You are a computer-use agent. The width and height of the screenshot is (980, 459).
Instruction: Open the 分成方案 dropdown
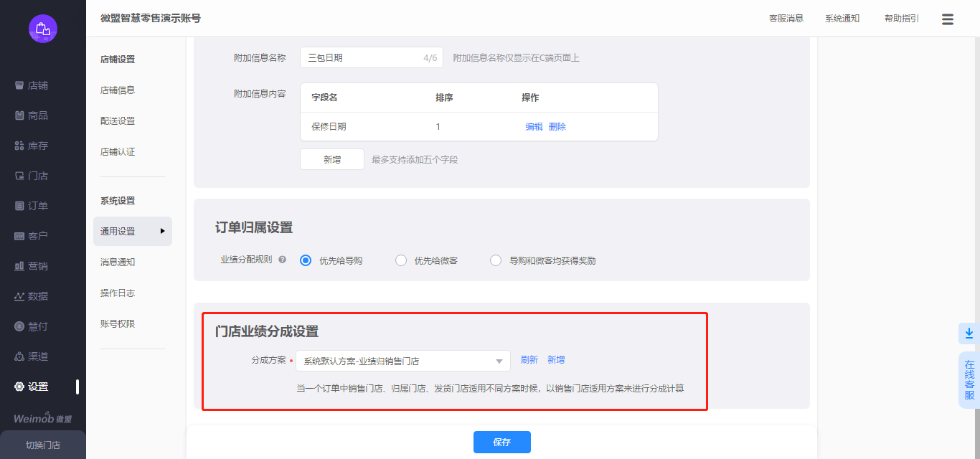[x=402, y=361]
